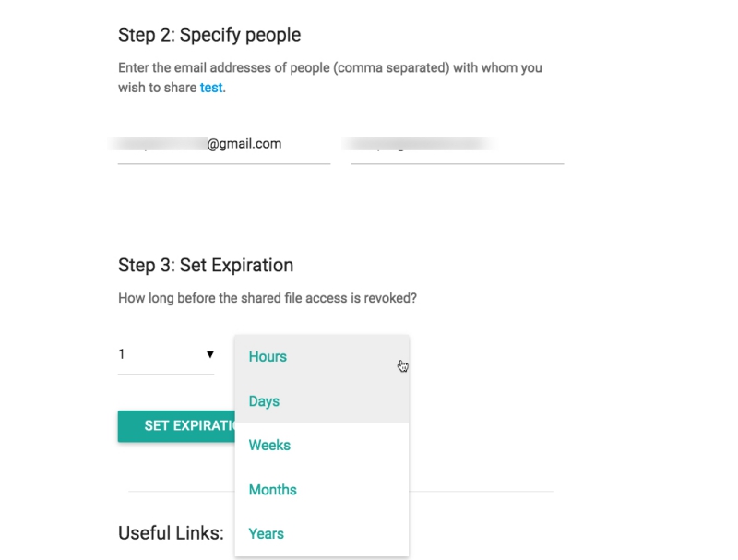
Task: Select Months as the expiration unit
Action: point(272,490)
